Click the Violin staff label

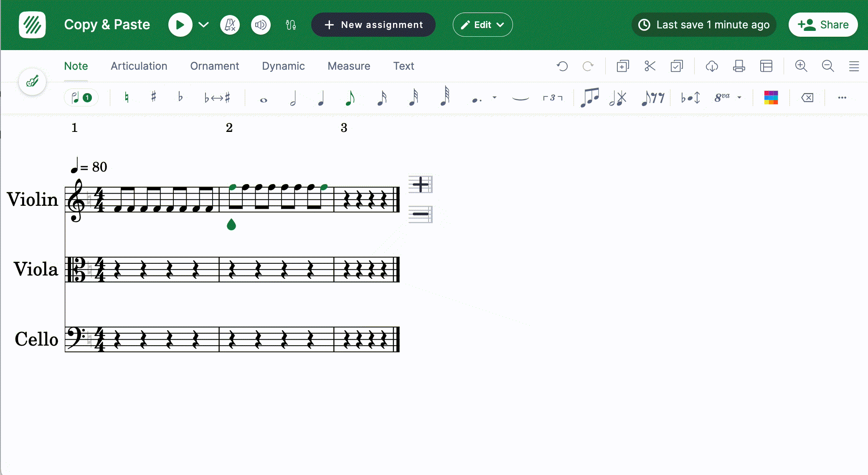(x=32, y=200)
